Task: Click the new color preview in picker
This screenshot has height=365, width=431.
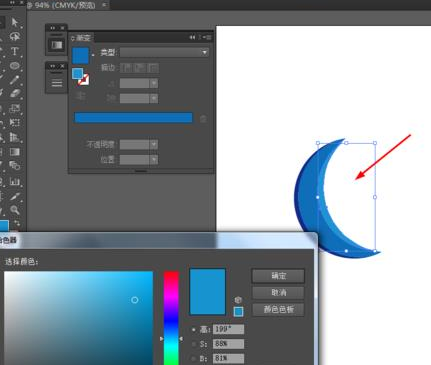Action: 208,292
